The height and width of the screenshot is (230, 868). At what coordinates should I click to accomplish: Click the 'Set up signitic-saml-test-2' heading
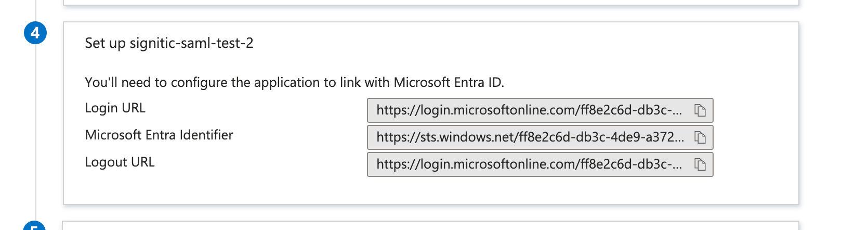click(169, 43)
